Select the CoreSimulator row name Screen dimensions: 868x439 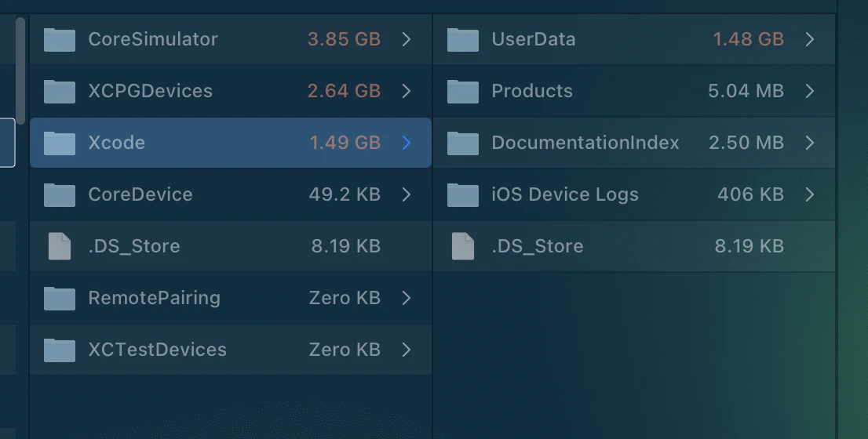153,39
